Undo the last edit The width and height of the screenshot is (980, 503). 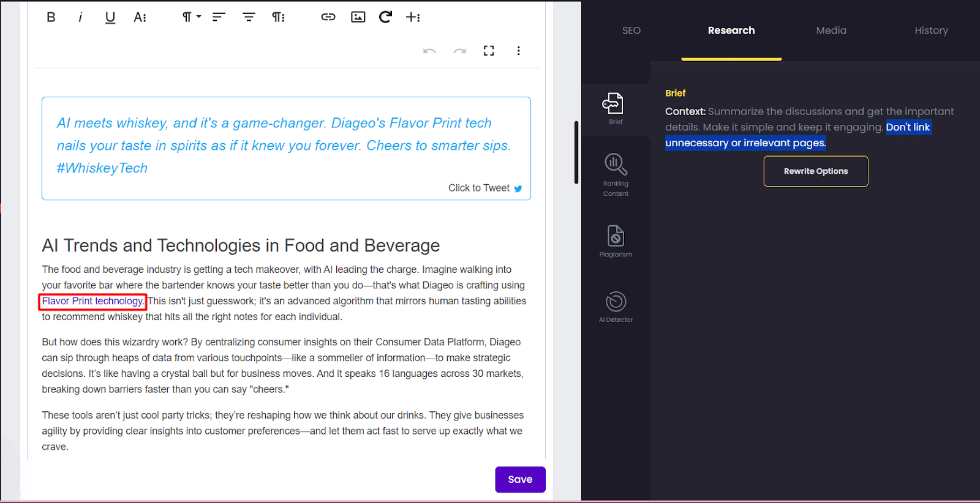[x=429, y=51]
